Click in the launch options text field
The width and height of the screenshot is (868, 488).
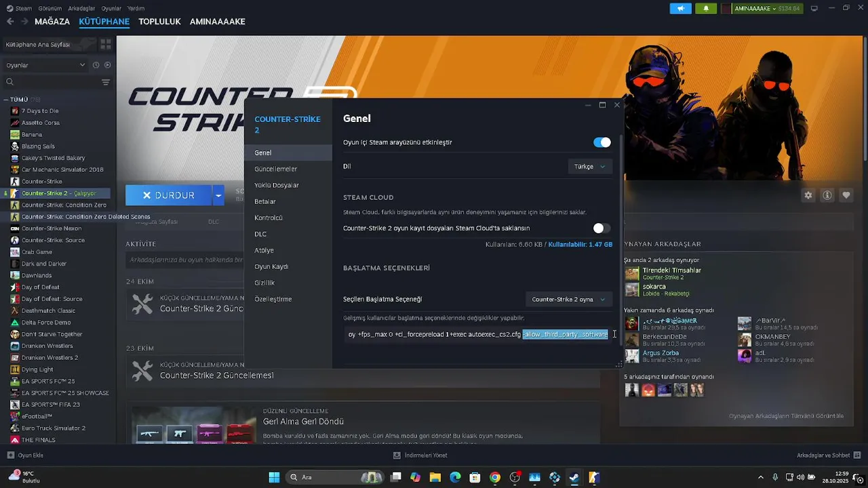pos(478,334)
